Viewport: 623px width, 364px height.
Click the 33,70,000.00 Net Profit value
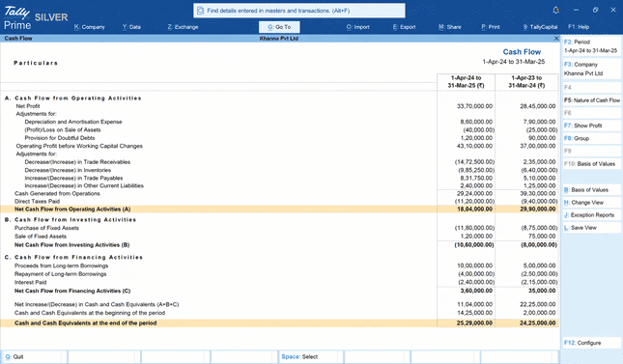pos(474,106)
